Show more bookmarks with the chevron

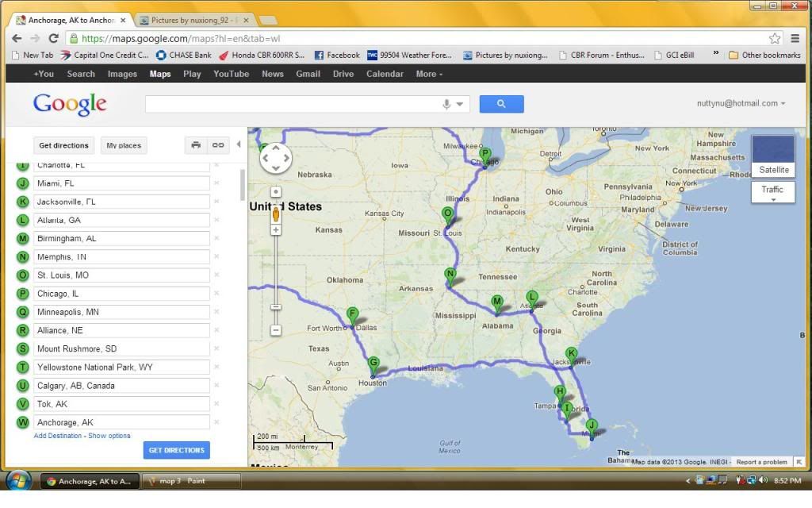click(716, 53)
